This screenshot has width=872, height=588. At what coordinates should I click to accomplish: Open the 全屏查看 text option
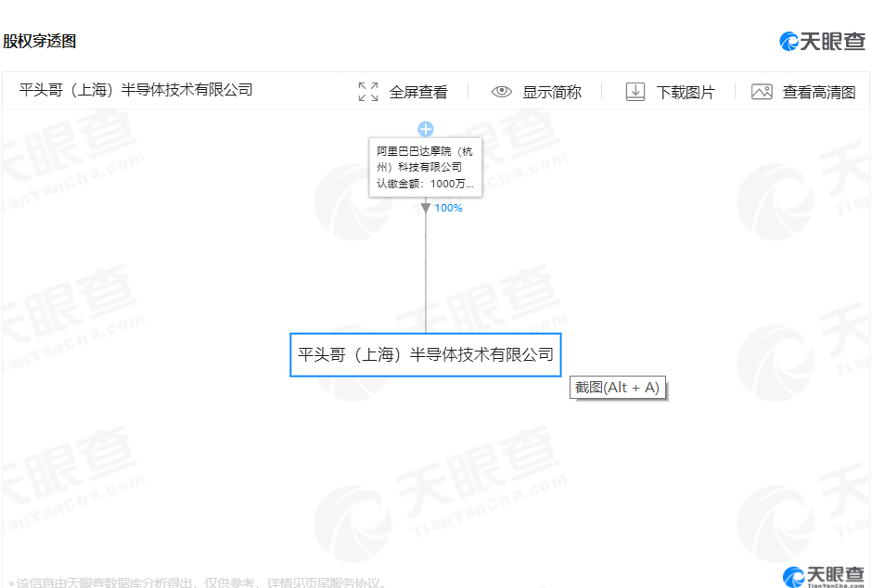point(417,92)
